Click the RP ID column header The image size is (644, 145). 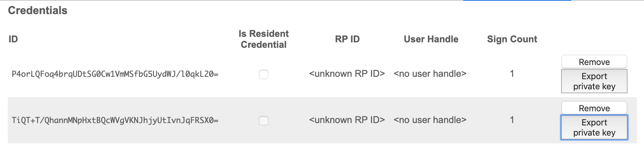tap(347, 39)
